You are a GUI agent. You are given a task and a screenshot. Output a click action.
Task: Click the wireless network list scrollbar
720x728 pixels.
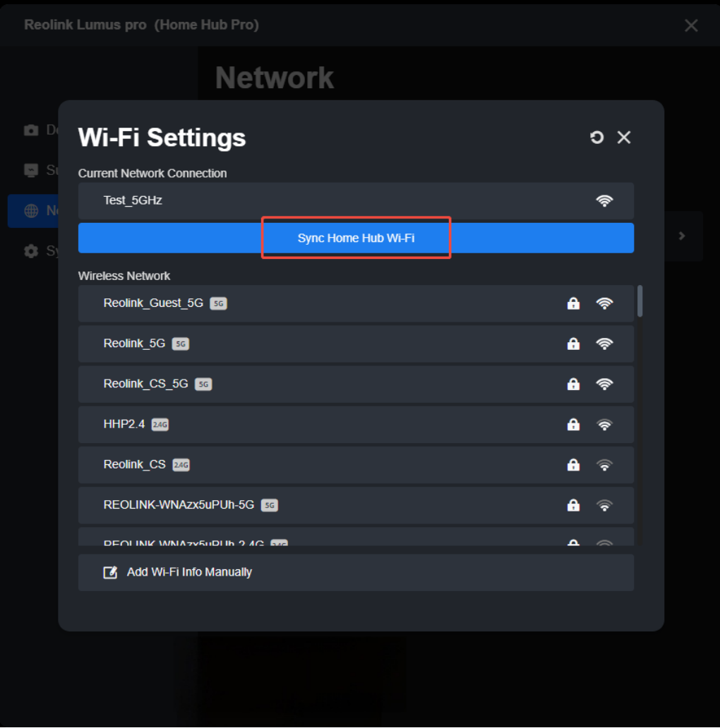pos(640,301)
